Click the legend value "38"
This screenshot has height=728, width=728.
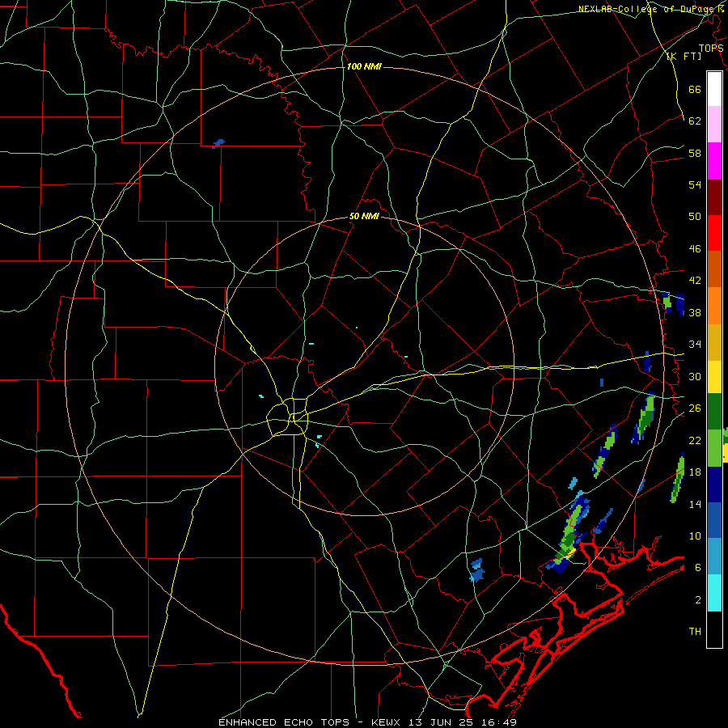pyautogui.click(x=695, y=312)
